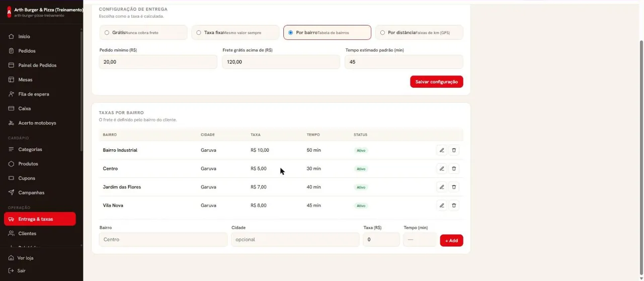Click the Campanhas paper-plane icon
644x281 pixels.
[11, 193]
